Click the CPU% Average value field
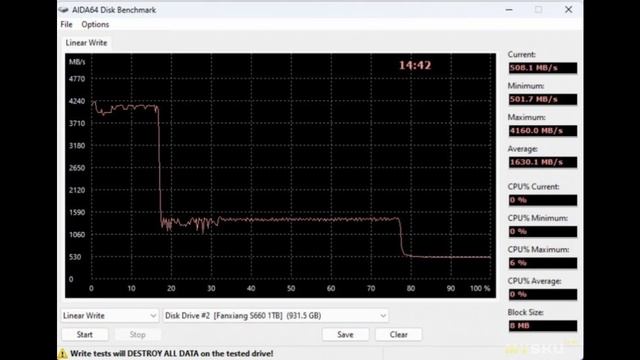 pos(542,294)
